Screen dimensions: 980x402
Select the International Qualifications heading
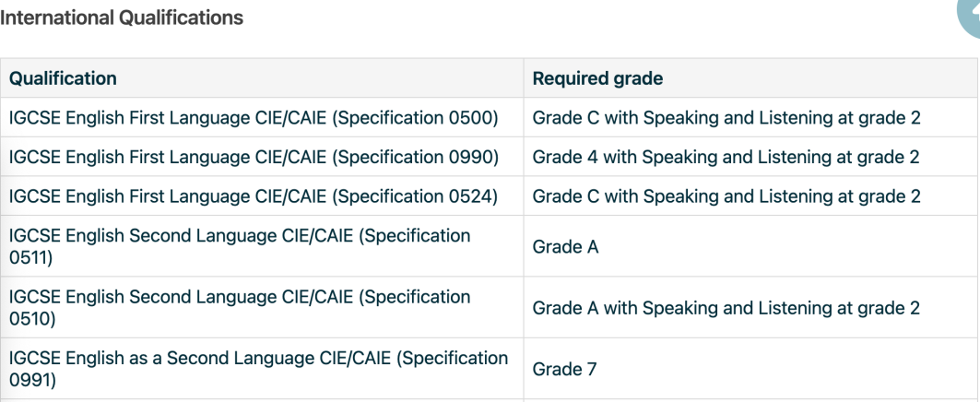(122, 18)
